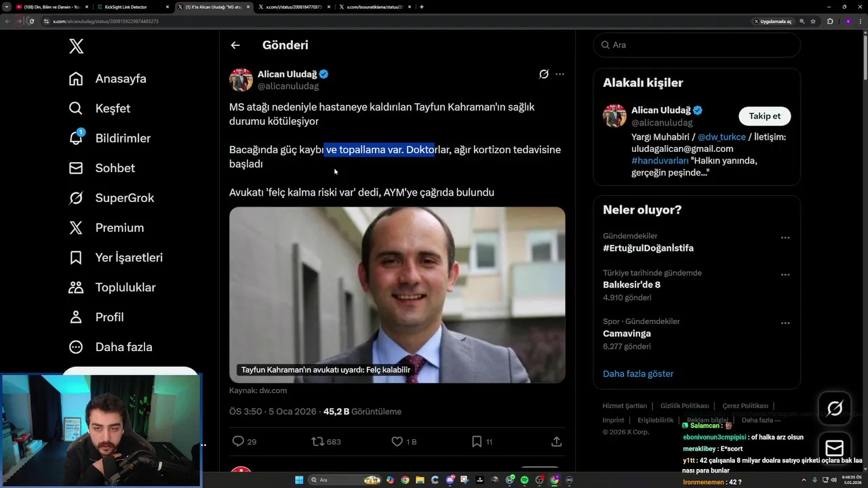868x488 pixels.
Task: Open the floating Grok button
Action: pos(835,408)
